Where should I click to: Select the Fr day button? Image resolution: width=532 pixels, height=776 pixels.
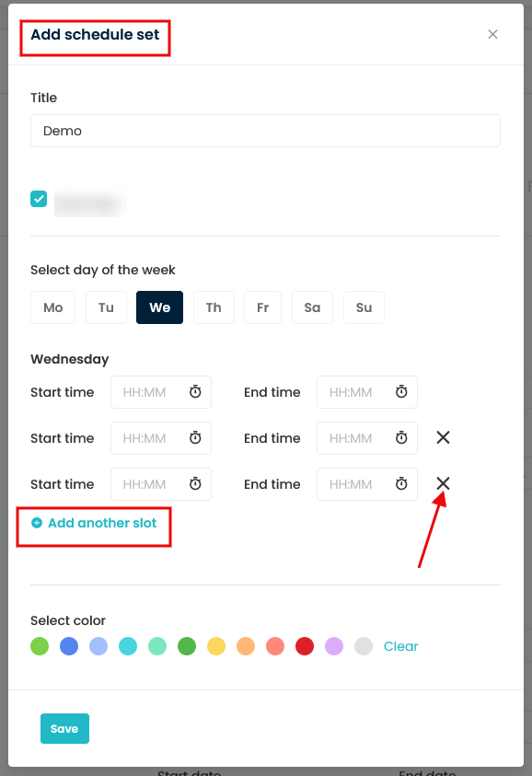click(x=263, y=307)
